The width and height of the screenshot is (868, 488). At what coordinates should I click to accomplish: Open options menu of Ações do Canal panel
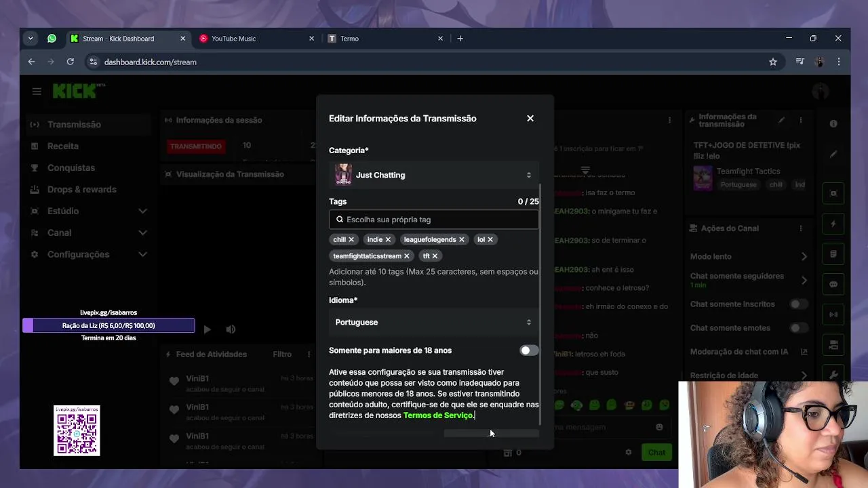click(801, 228)
